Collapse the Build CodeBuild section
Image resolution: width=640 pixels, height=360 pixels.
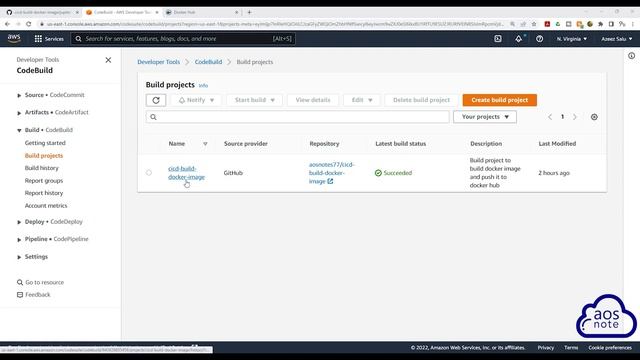[19, 130]
